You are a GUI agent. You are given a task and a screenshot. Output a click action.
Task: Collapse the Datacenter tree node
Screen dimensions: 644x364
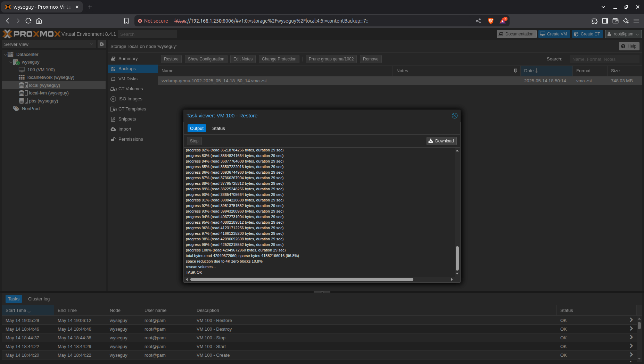pos(5,55)
